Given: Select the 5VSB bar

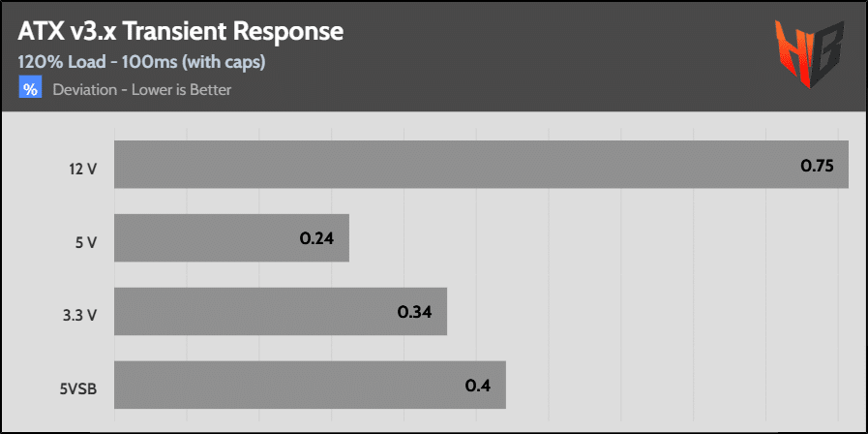Looking at the screenshot, I should click(x=310, y=386).
